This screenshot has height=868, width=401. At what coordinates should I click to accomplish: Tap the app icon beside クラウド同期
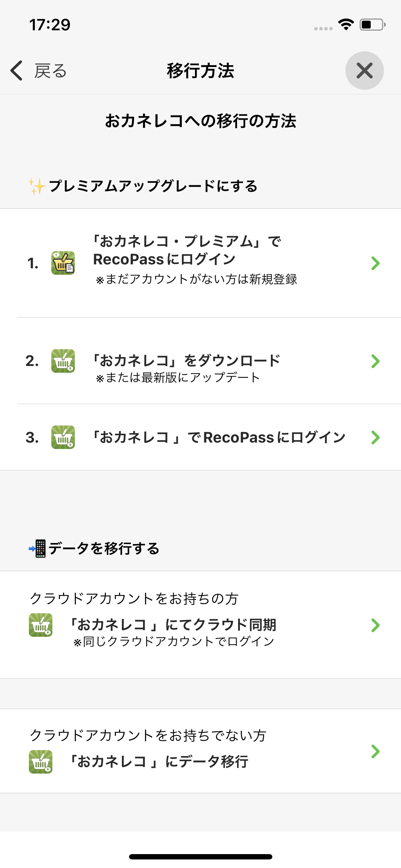click(x=41, y=625)
